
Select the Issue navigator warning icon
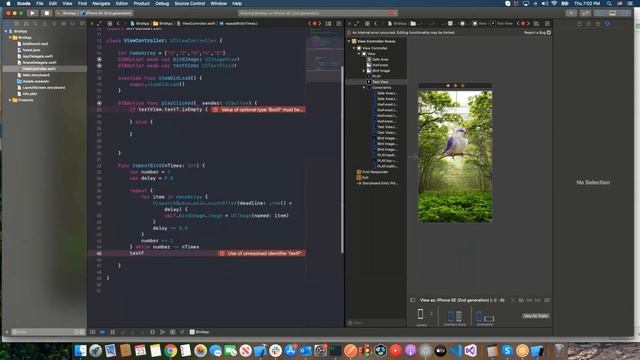(x=44, y=24)
